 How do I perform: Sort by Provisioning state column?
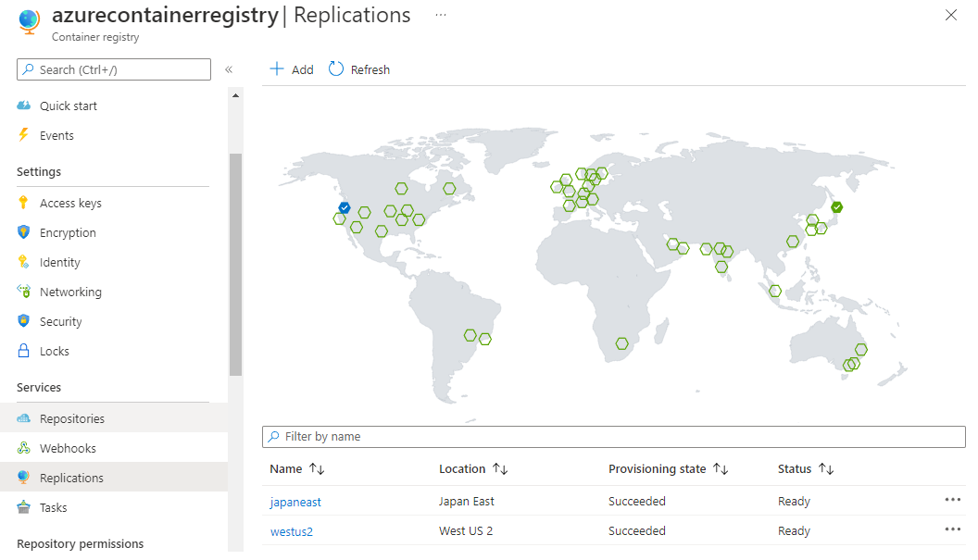coord(669,469)
